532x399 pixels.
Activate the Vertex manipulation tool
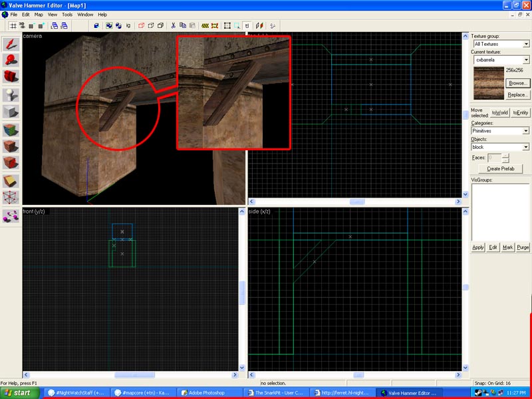tap(11, 198)
